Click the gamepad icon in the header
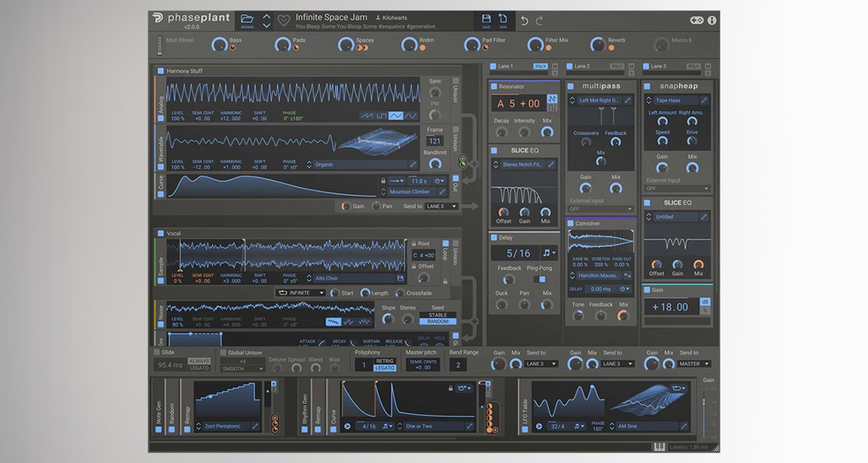Image resolution: width=868 pixels, height=463 pixels. pyautogui.click(x=697, y=20)
